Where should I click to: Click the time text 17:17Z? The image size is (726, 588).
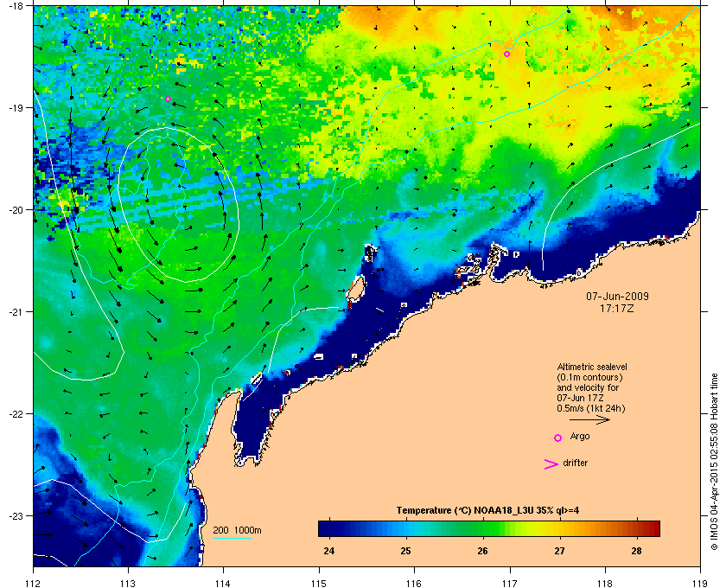(x=617, y=308)
